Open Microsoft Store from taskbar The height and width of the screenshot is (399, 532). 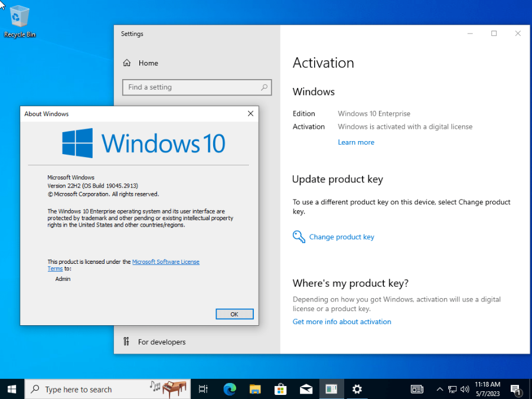pos(280,389)
